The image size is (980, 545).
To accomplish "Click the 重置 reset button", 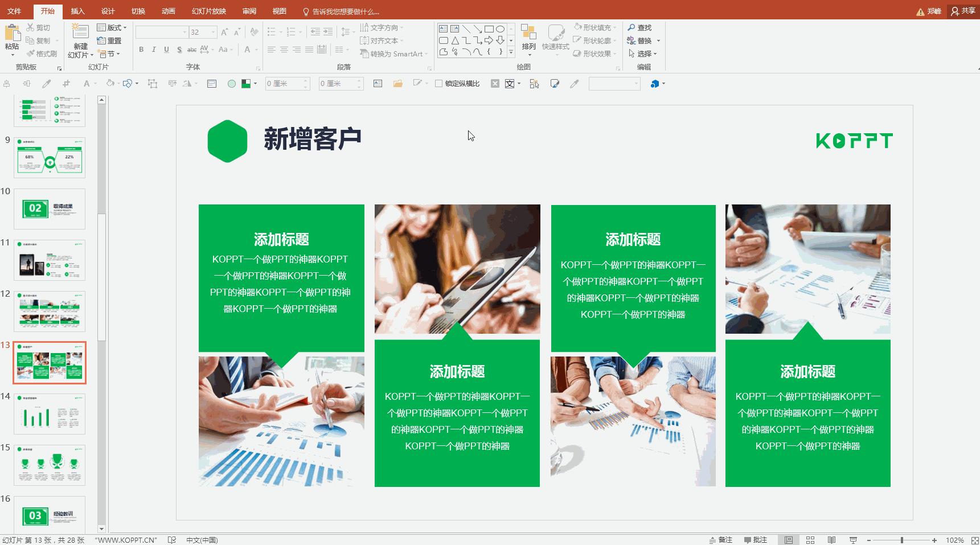I will click(110, 40).
